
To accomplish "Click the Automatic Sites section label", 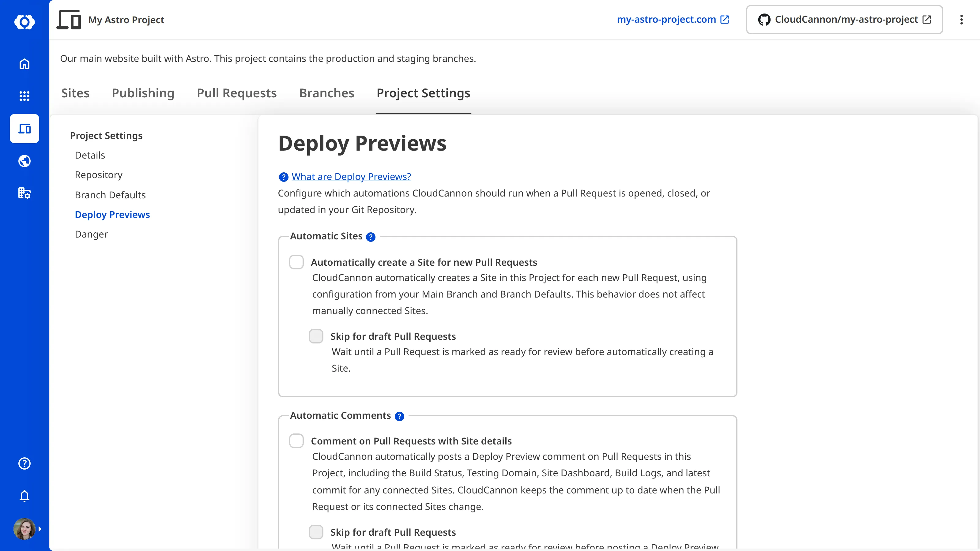I will pos(326,236).
